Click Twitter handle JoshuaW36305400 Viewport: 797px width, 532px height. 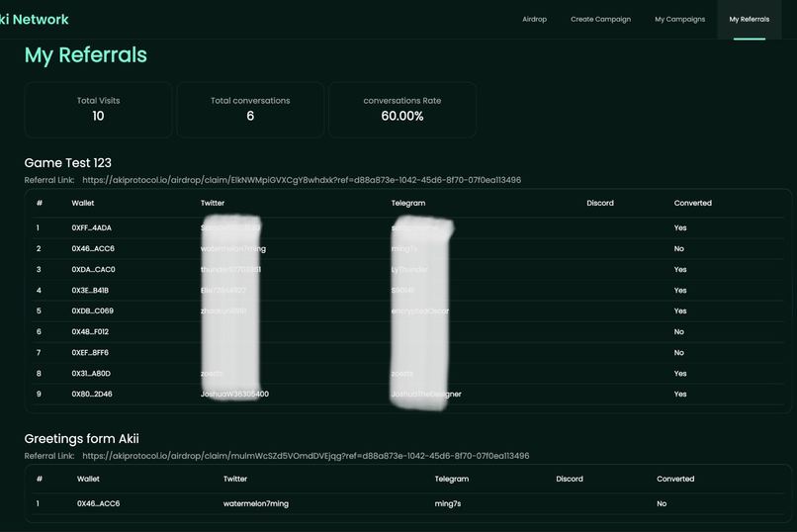(x=234, y=394)
